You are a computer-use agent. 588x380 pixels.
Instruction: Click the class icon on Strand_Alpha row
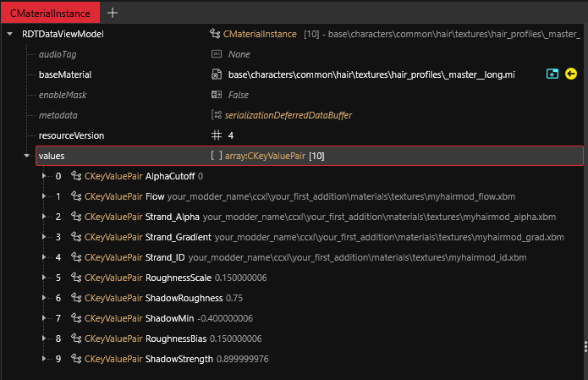pyautogui.click(x=75, y=217)
